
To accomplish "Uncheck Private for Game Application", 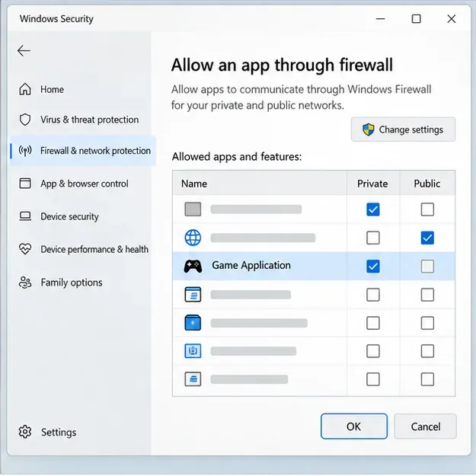I will pyautogui.click(x=372, y=267).
